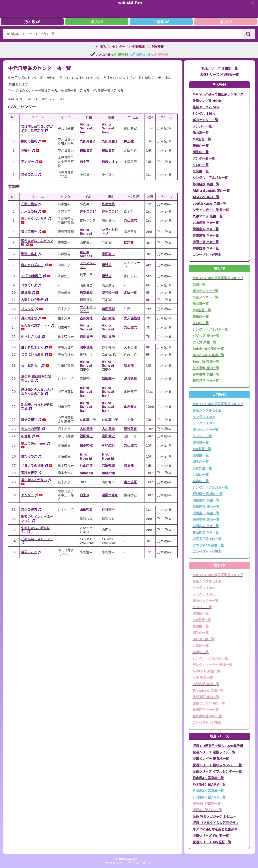Open composer link 井手コウジ in 作曲 column
Image resolution: width=258 pixels, height=868 pixels.
[88, 212]
